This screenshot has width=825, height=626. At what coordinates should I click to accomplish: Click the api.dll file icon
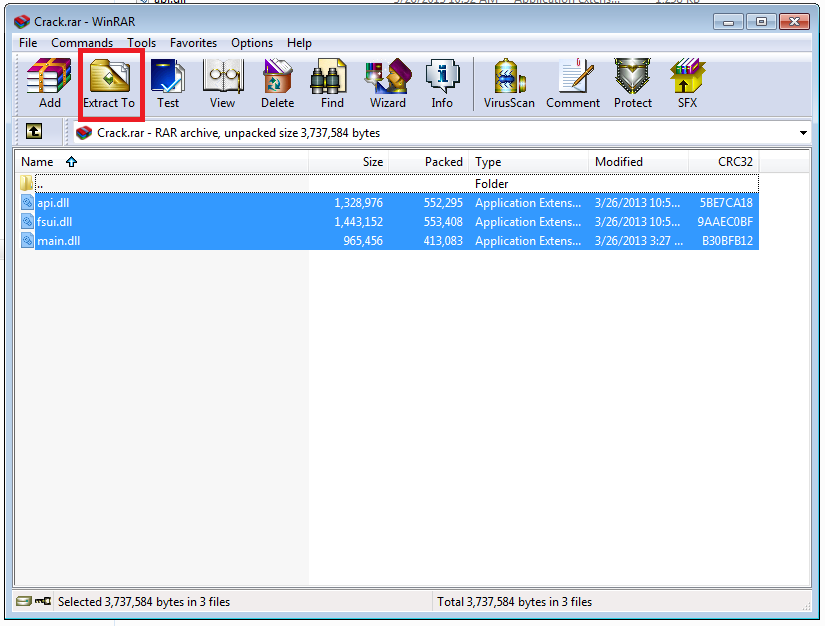[27, 202]
